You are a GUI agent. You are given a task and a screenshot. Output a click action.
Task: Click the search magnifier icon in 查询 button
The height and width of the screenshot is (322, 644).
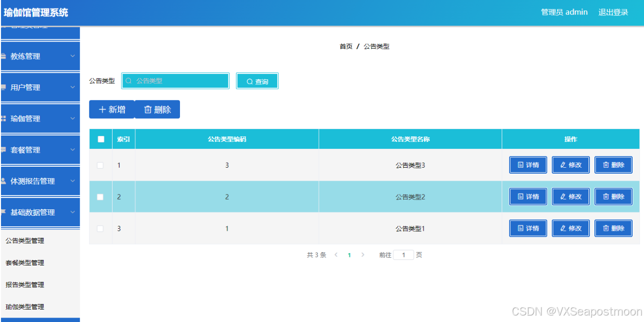point(250,81)
